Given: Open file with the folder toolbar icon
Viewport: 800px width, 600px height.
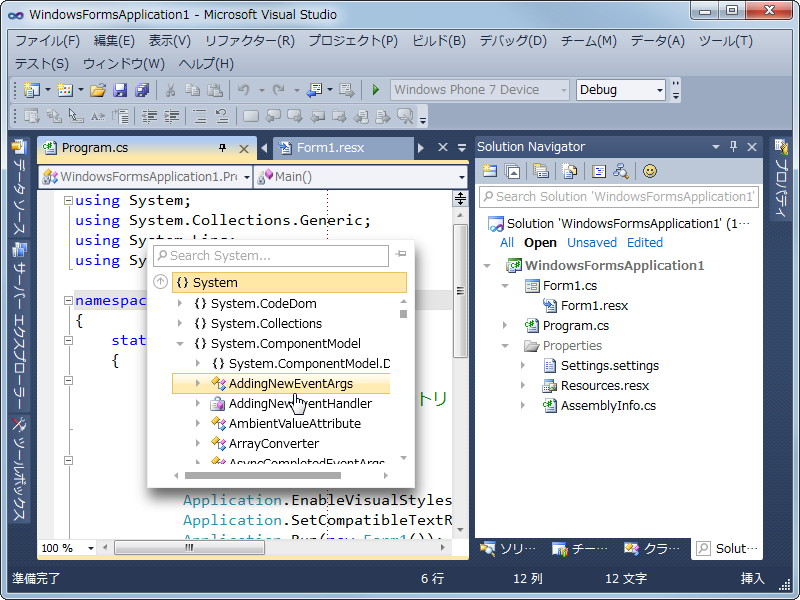Looking at the screenshot, I should [98, 90].
